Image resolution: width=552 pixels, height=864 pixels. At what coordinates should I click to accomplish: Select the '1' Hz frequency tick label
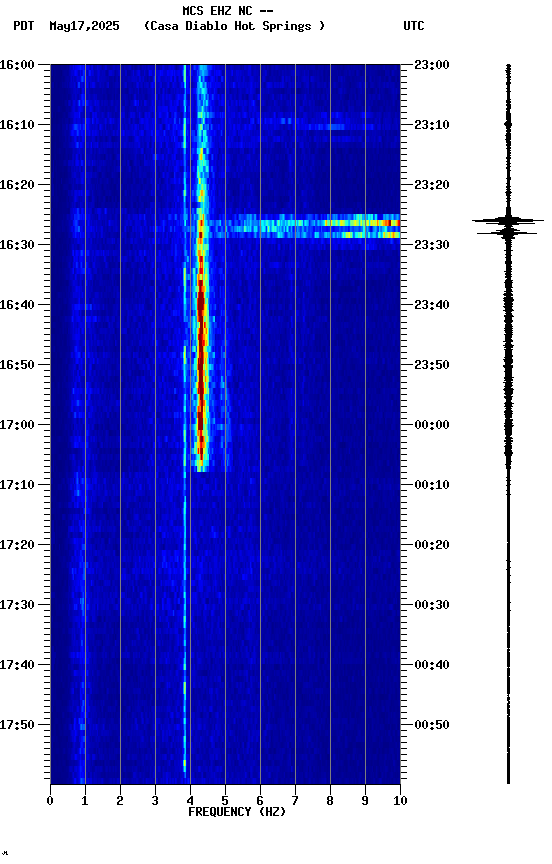[x=85, y=801]
